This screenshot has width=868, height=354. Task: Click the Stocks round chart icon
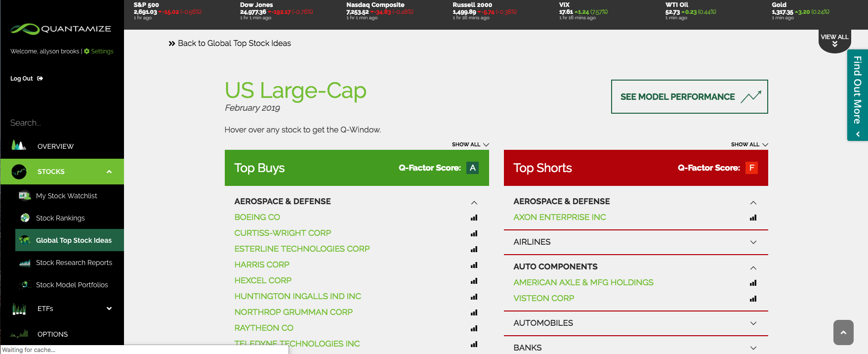(x=19, y=172)
